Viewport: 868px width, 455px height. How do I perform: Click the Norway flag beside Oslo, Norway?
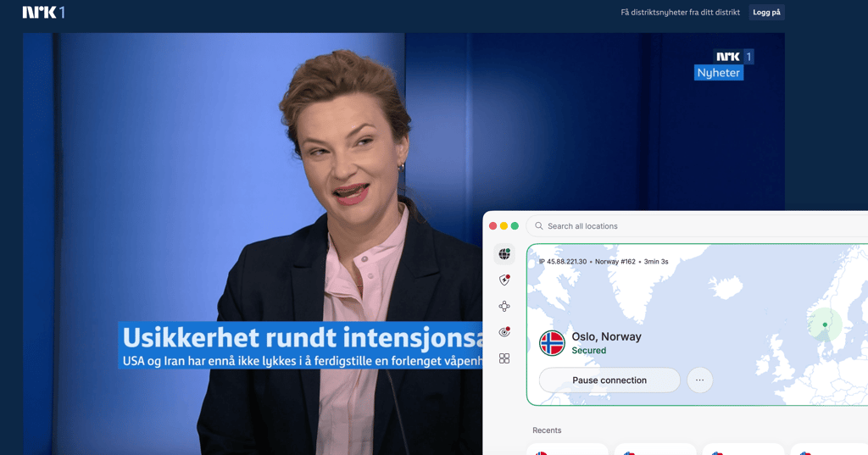552,343
